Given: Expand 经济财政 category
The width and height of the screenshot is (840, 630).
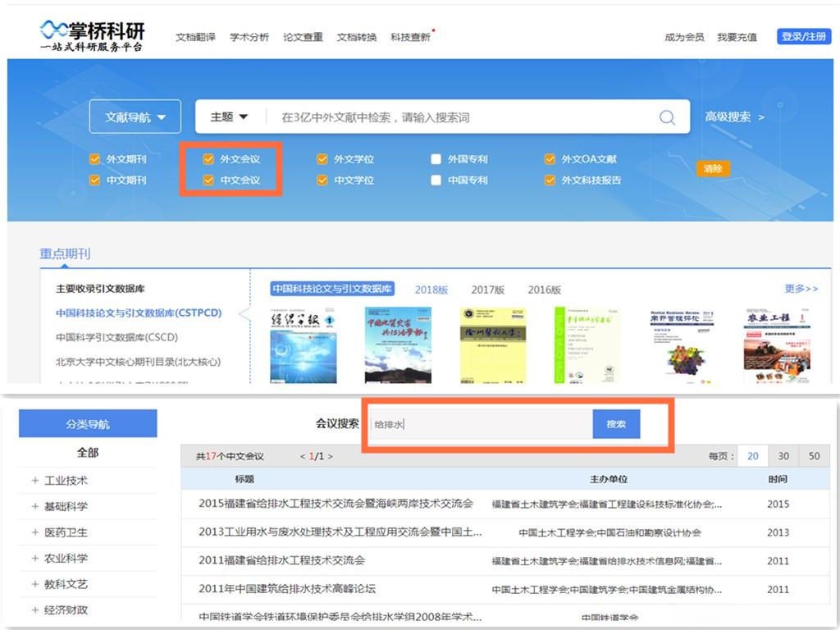Looking at the screenshot, I should coord(34,609).
